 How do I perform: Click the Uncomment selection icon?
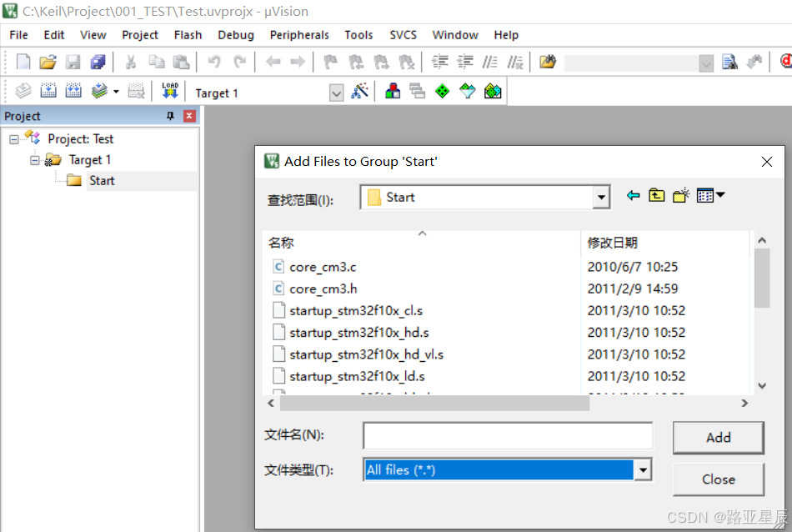point(515,63)
